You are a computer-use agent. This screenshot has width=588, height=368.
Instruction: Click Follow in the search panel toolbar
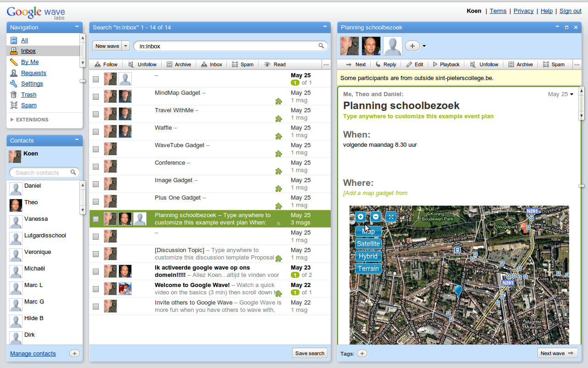(x=106, y=64)
